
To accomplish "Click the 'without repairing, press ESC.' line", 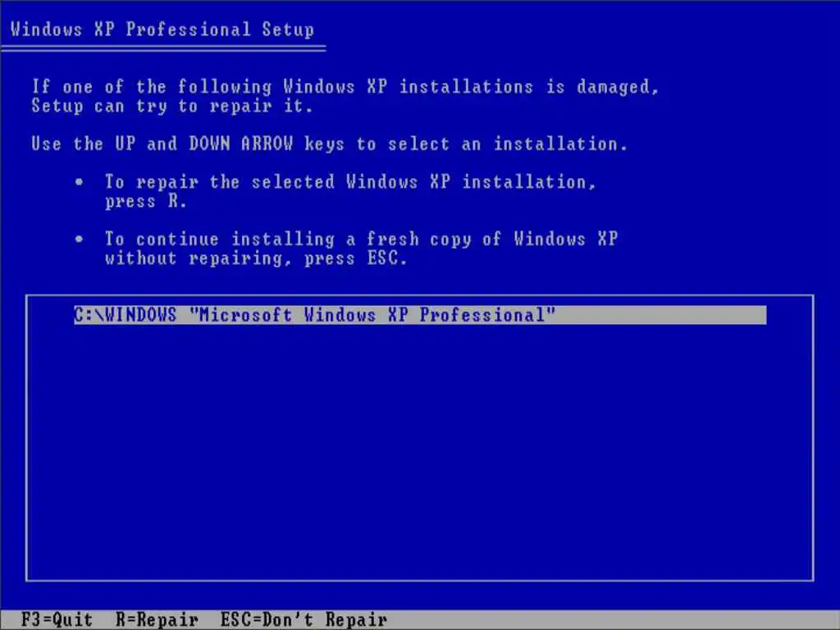I will pos(256,258).
